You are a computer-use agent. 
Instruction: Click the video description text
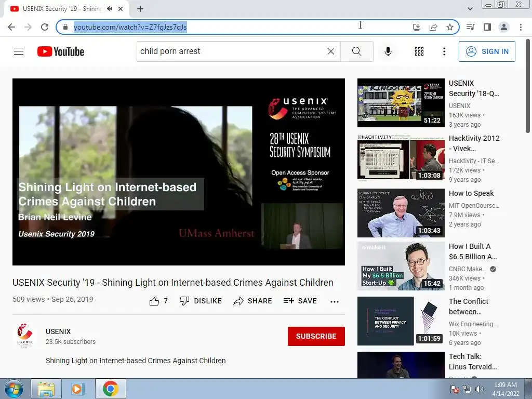[x=136, y=361]
